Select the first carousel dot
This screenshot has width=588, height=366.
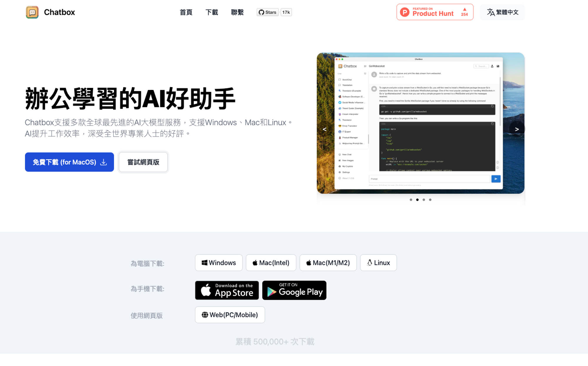point(411,200)
